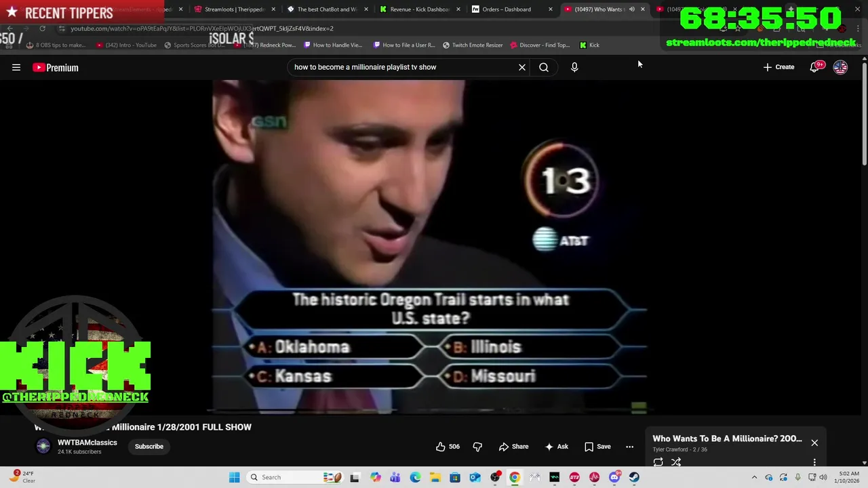Submit search with magnifier icon
Viewport: 868px width, 488px height.
coord(544,67)
